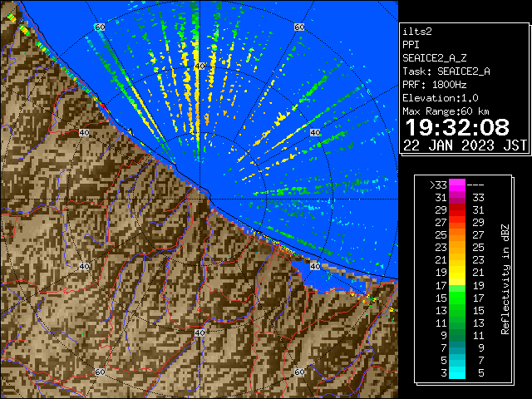The height and width of the screenshot is (399, 532).
Task: Pick the orange legend band for 25–27 dBZ
Action: (457, 235)
